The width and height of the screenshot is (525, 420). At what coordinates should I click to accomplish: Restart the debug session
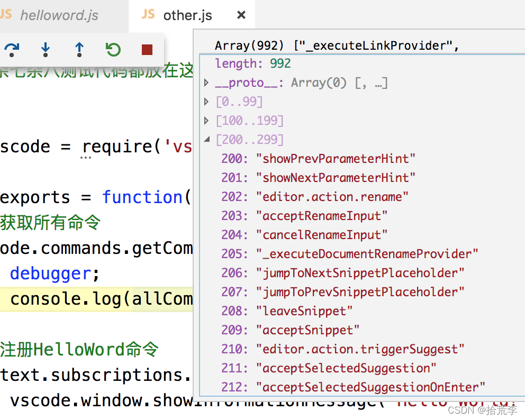(x=113, y=50)
